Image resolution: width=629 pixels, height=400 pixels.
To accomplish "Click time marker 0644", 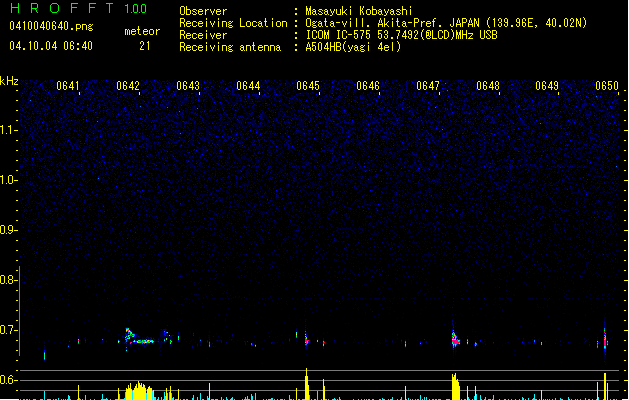I will pos(248,86).
